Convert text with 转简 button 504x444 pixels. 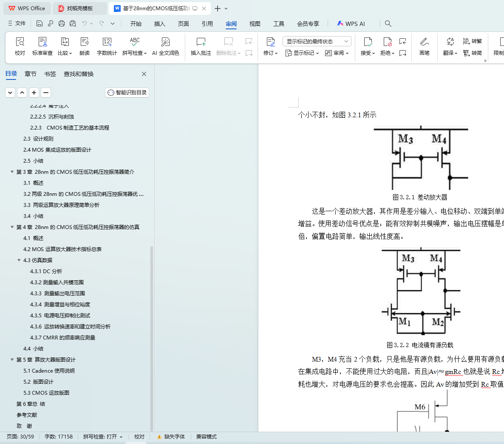(472, 53)
